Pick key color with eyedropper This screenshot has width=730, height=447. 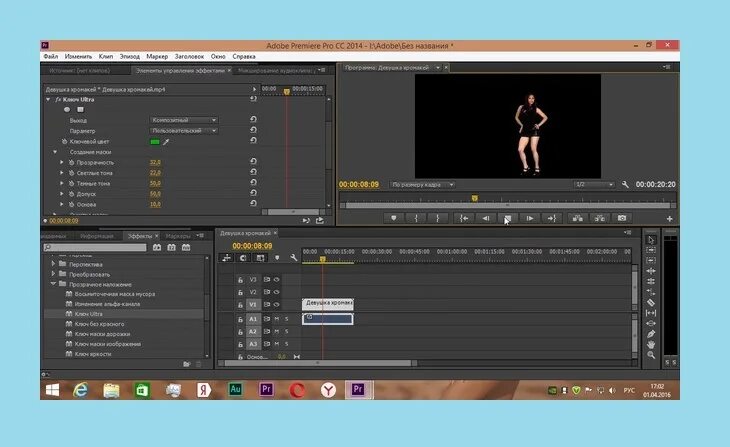click(166, 142)
